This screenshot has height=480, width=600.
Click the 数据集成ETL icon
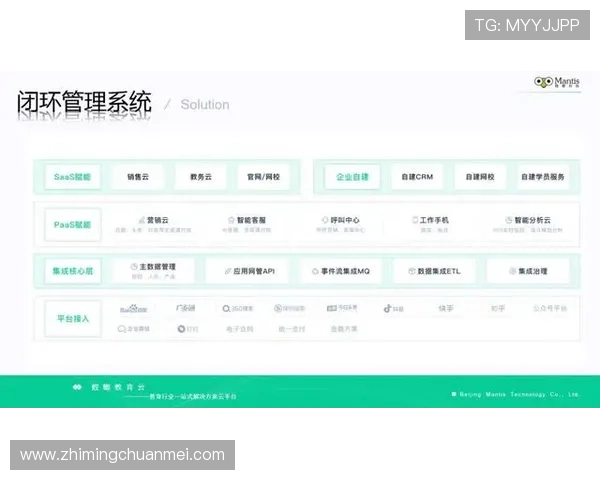pyautogui.click(x=412, y=271)
